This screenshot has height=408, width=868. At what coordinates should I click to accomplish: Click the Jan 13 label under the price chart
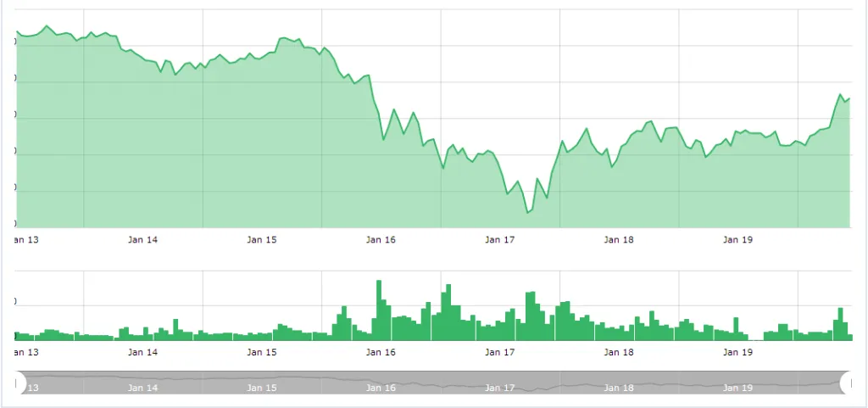(27, 240)
